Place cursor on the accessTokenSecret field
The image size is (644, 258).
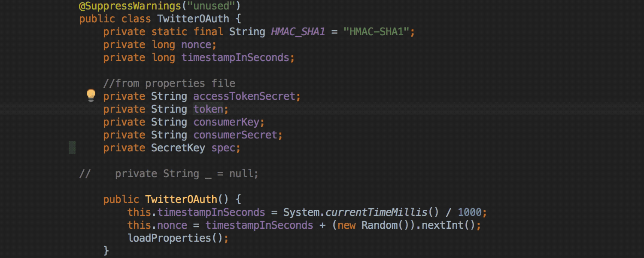pyautogui.click(x=244, y=96)
